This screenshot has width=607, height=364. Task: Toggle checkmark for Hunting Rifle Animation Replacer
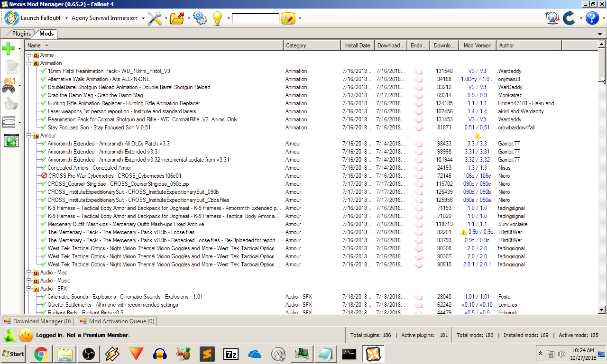[44, 103]
